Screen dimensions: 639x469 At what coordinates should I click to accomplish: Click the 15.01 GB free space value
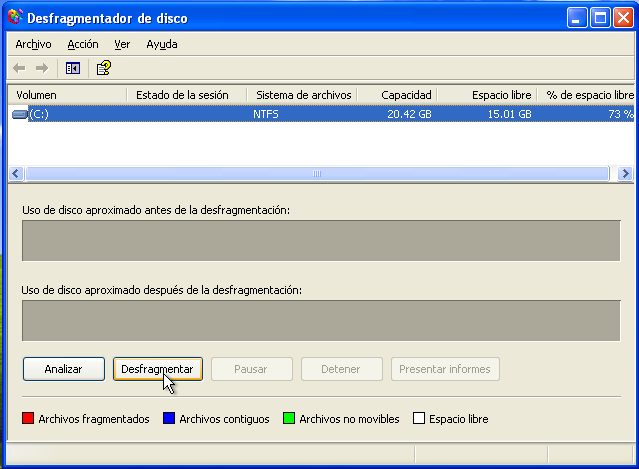(509, 114)
